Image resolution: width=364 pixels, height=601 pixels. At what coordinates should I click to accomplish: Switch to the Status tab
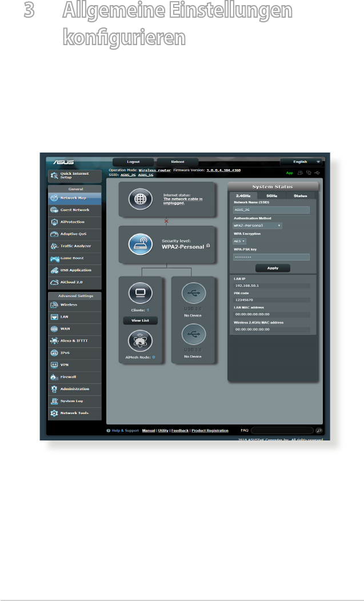[x=301, y=196]
